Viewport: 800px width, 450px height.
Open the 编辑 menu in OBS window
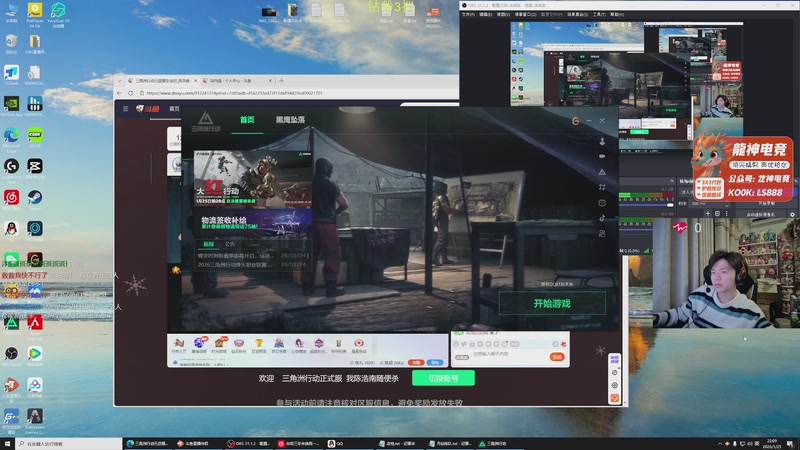point(485,14)
